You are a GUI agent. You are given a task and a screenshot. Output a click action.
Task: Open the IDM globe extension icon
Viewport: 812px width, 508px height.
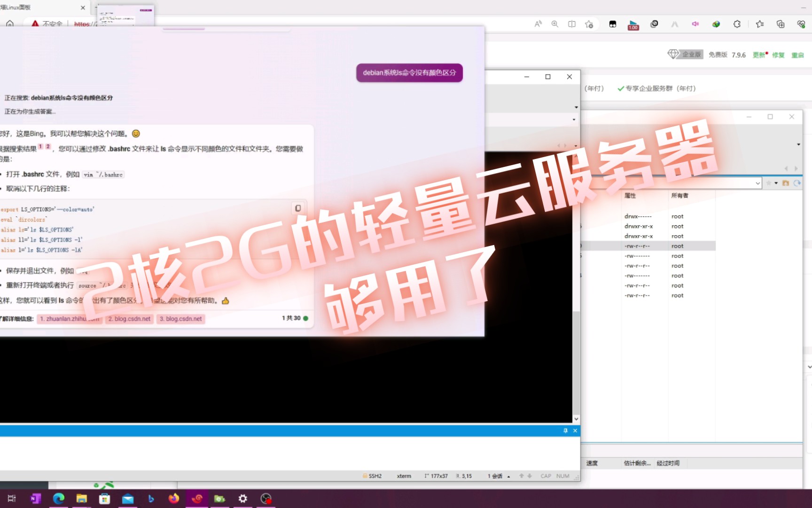[716, 24]
